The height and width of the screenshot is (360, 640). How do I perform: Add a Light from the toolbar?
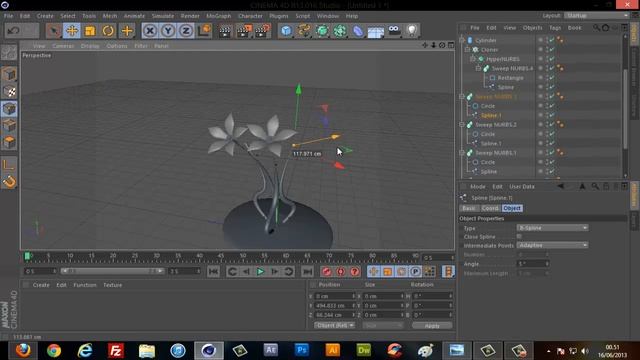(x=411, y=31)
